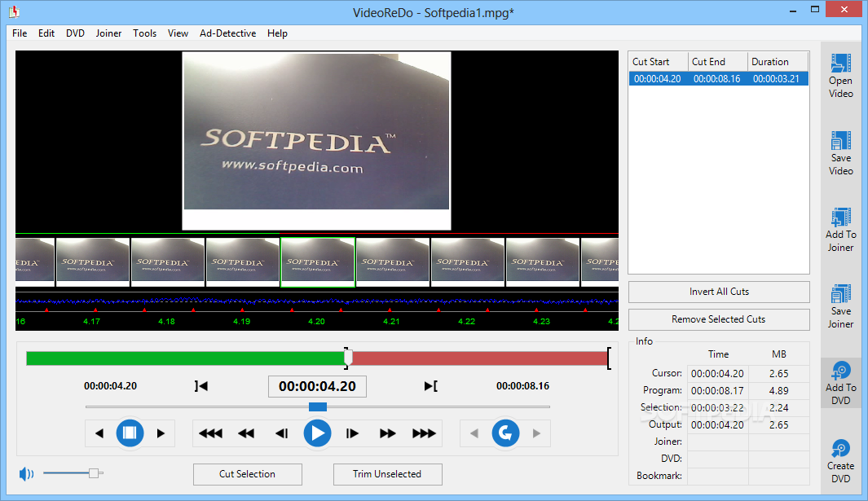Screen dimensions: 868x501
Task: Open the File menu
Action: pyautogui.click(x=20, y=33)
